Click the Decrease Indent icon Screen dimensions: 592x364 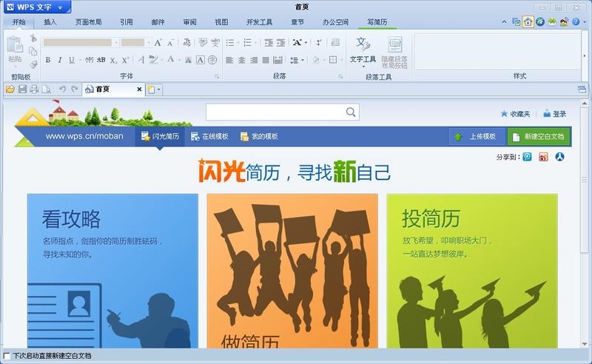click(x=269, y=42)
